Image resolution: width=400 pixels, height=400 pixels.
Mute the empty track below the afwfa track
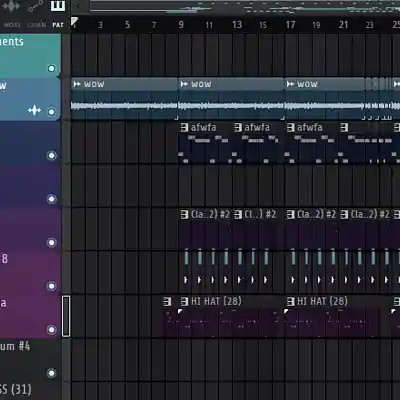(51, 199)
